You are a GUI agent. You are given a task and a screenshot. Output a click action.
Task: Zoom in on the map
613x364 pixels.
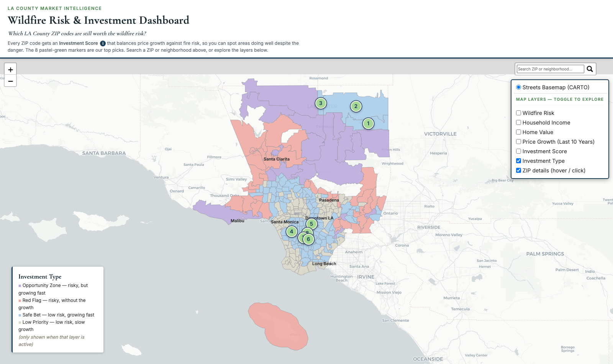(x=10, y=69)
